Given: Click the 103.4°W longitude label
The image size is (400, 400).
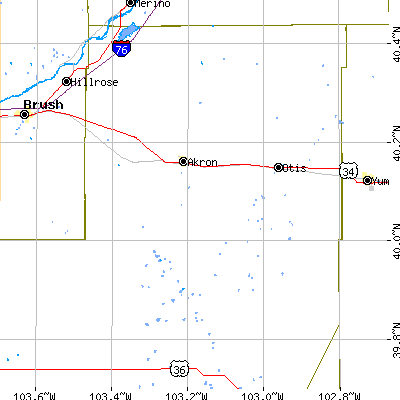Looking at the screenshot, I should coord(110,396).
